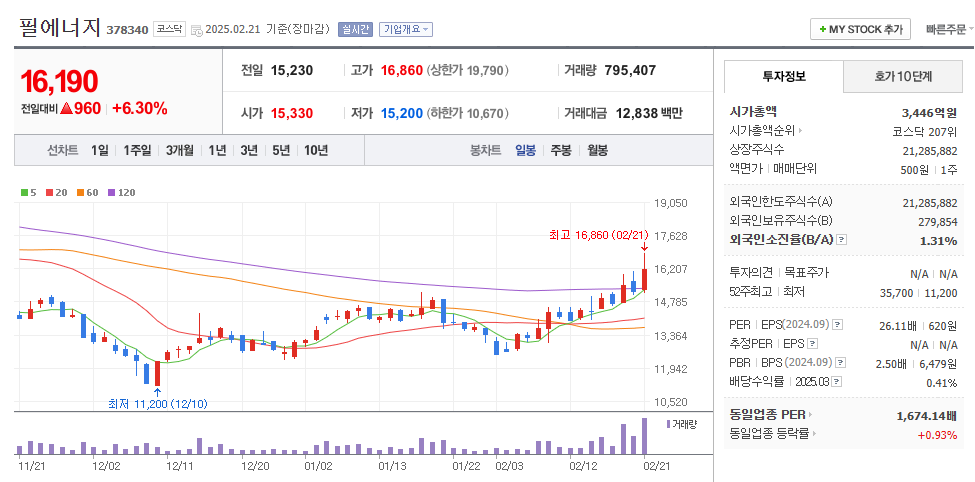Open help icon next to PBR BPS(2024.09)

coord(841,363)
